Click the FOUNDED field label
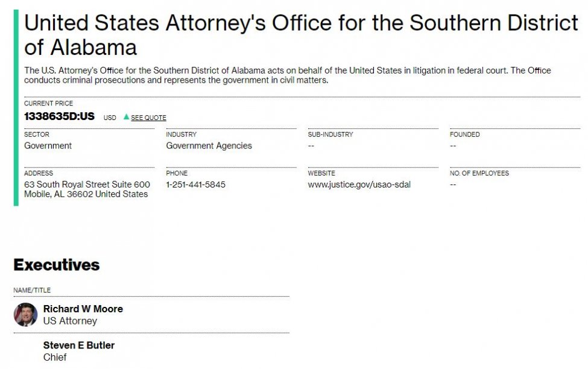The width and height of the screenshot is (588, 369). tap(464, 134)
